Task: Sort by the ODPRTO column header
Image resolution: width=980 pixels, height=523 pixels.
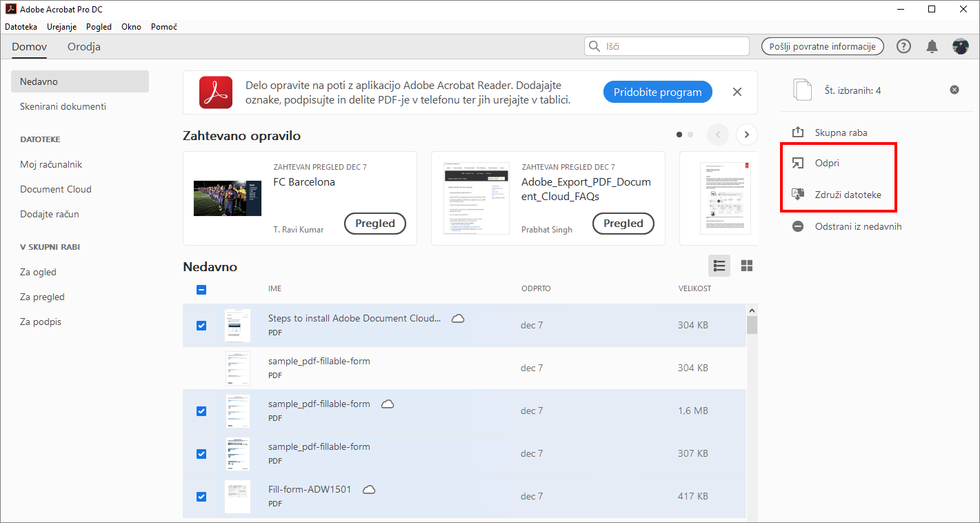Action: [536, 288]
